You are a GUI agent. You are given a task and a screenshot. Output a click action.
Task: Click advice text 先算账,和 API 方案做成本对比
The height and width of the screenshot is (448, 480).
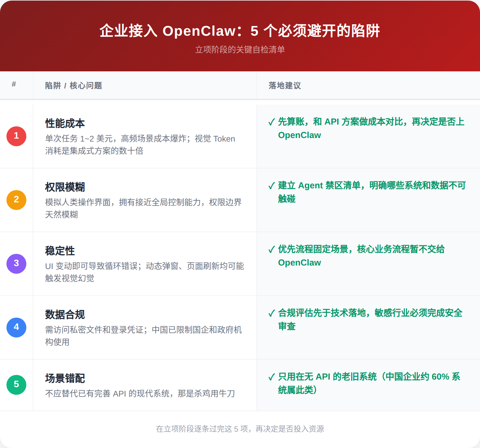pos(371,128)
